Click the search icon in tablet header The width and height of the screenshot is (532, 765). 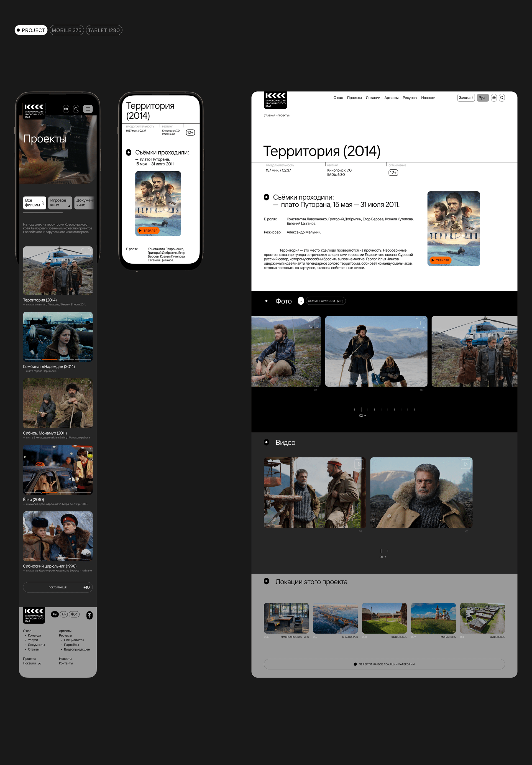pyautogui.click(x=502, y=98)
